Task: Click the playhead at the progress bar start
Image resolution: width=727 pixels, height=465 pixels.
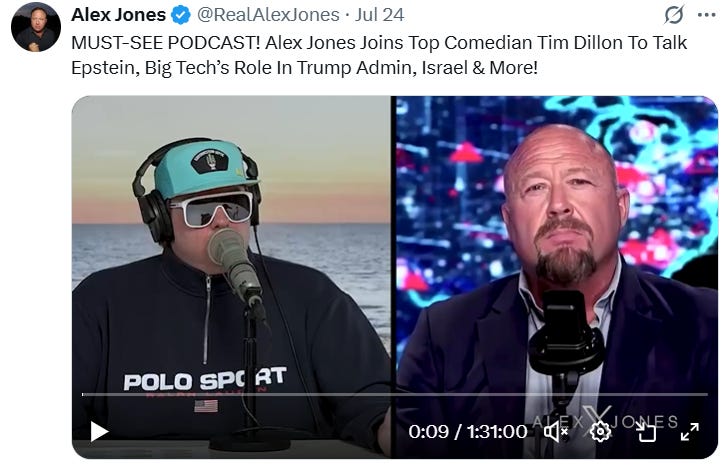Action: 83,395
